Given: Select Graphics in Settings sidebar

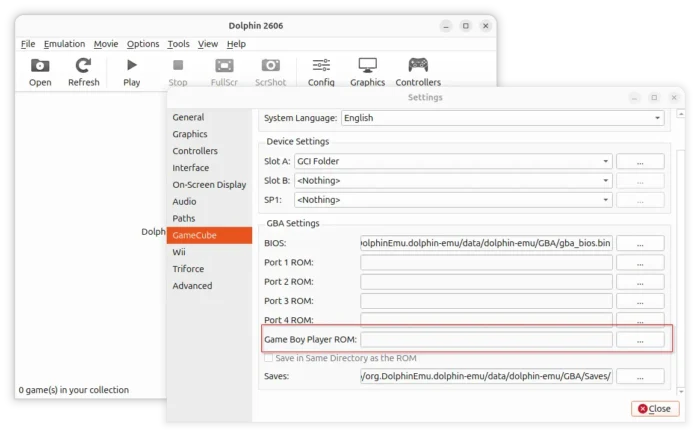Looking at the screenshot, I should point(209,134).
